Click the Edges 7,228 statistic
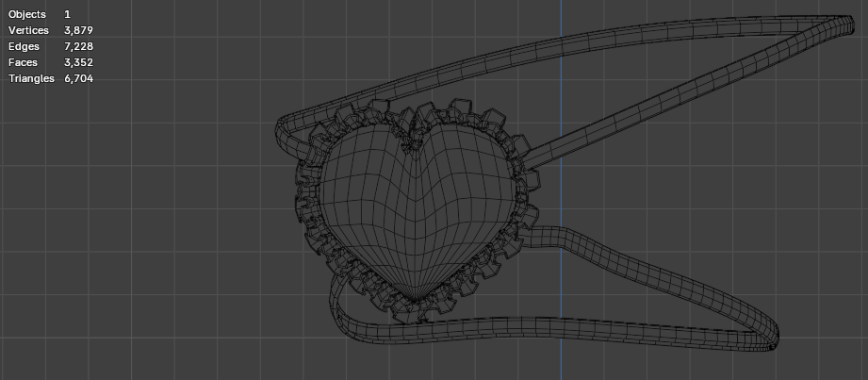The width and height of the screenshot is (868, 380). pos(50,46)
